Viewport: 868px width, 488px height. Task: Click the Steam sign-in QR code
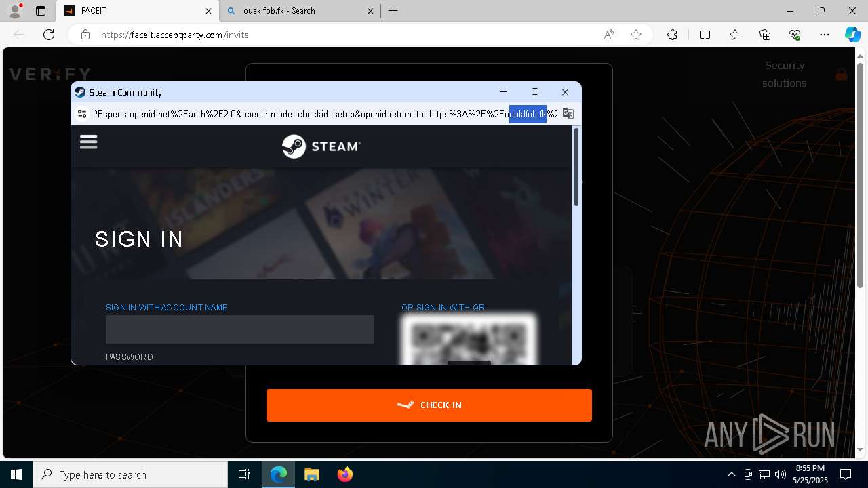coord(469,340)
